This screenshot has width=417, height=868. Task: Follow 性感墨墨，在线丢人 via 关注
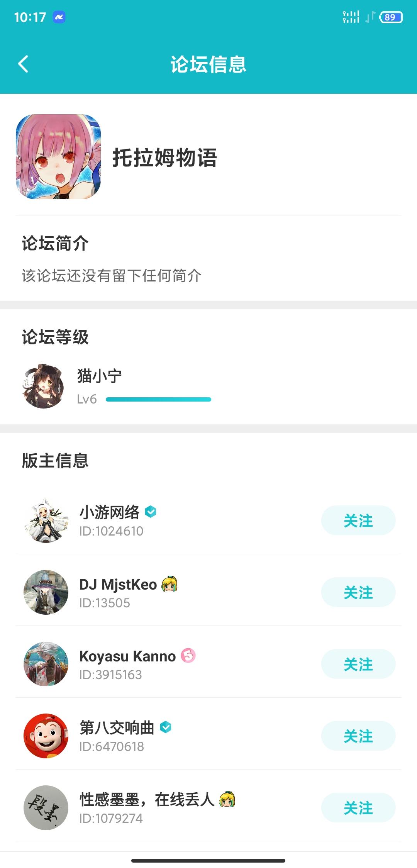(358, 808)
